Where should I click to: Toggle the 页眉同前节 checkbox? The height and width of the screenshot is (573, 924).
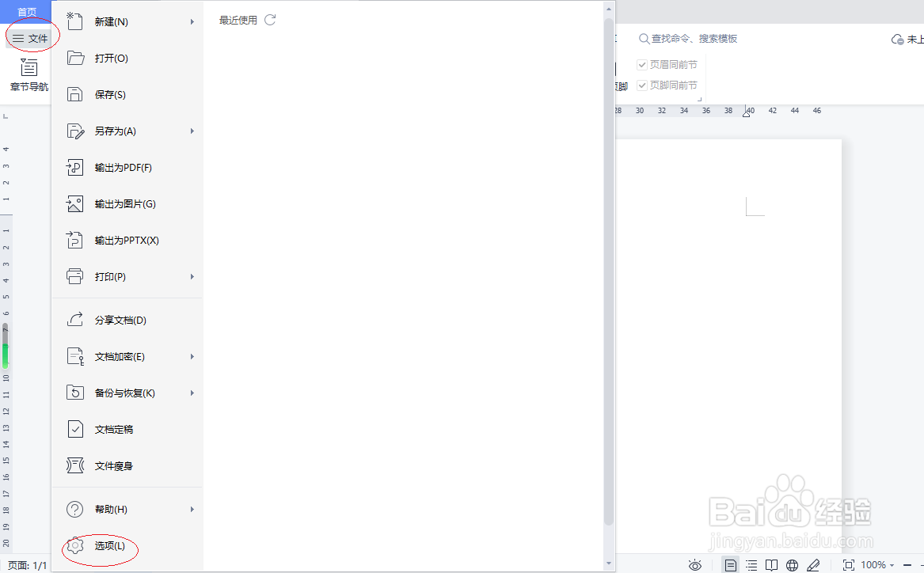pos(642,64)
